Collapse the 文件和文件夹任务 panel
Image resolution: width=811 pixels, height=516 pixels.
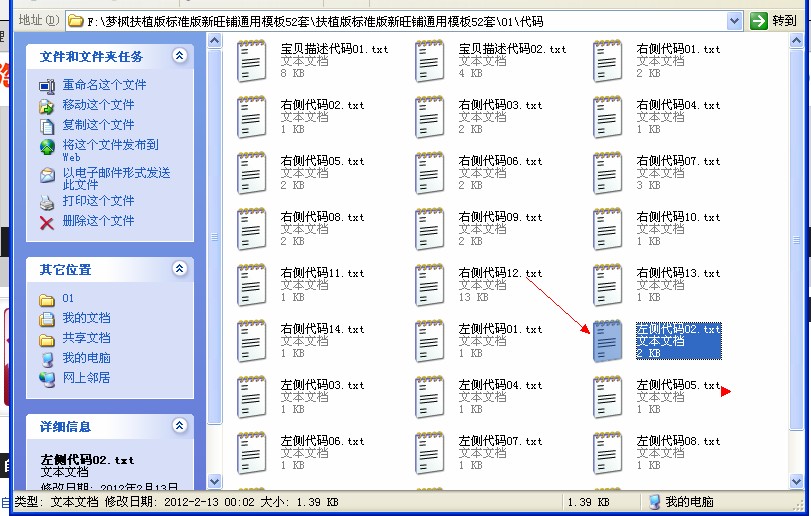179,55
